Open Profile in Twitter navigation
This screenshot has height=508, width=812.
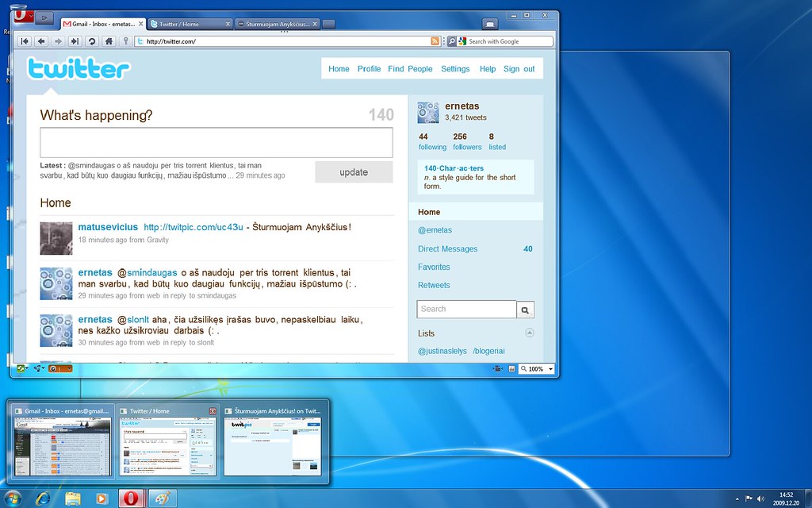369,69
